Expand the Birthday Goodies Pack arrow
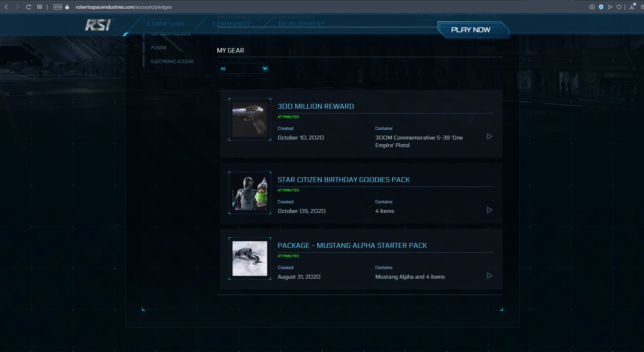The width and height of the screenshot is (644, 352). tap(489, 210)
